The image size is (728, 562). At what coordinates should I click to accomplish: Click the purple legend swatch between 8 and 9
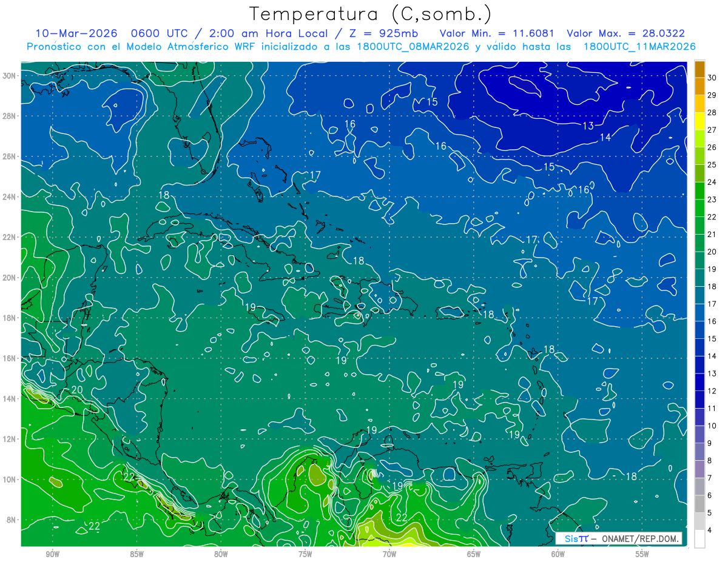click(x=699, y=452)
